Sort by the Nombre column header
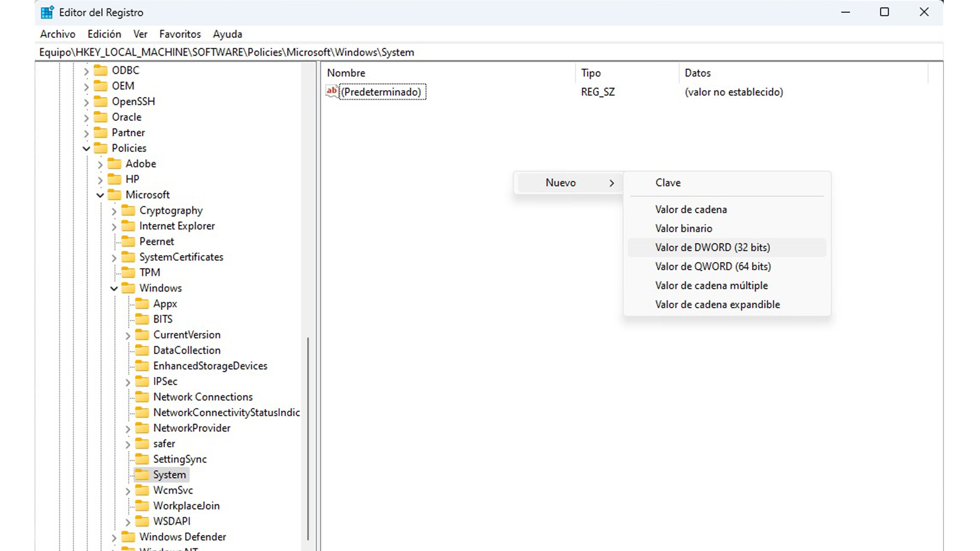This screenshot has width=980, height=551. pyautogui.click(x=448, y=73)
